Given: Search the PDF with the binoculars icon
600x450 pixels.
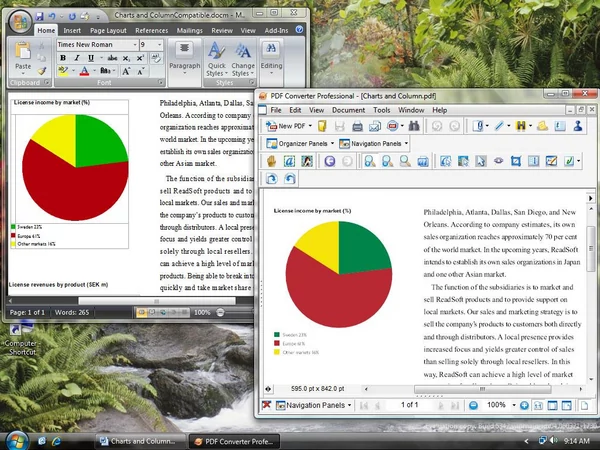Looking at the screenshot, I should 414,126.
